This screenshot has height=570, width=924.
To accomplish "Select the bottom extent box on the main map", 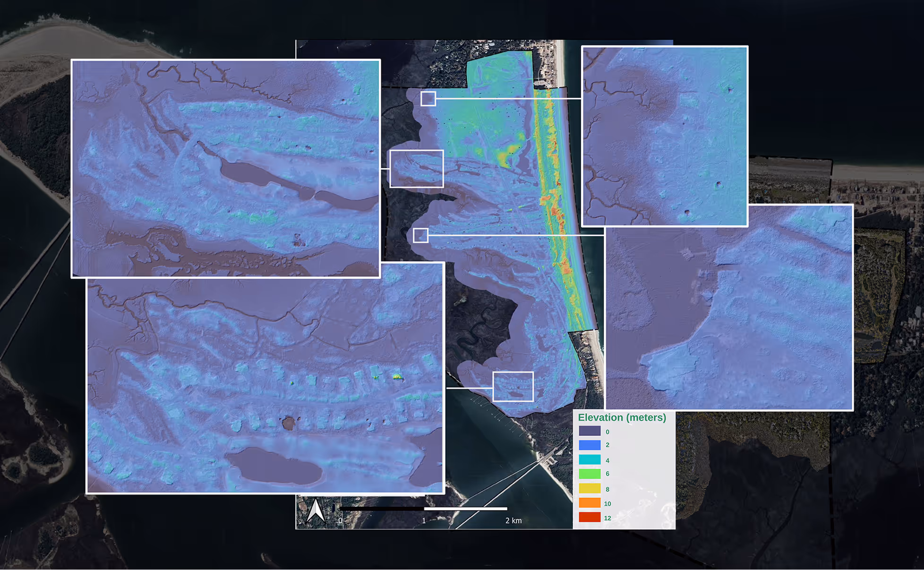I will [513, 387].
